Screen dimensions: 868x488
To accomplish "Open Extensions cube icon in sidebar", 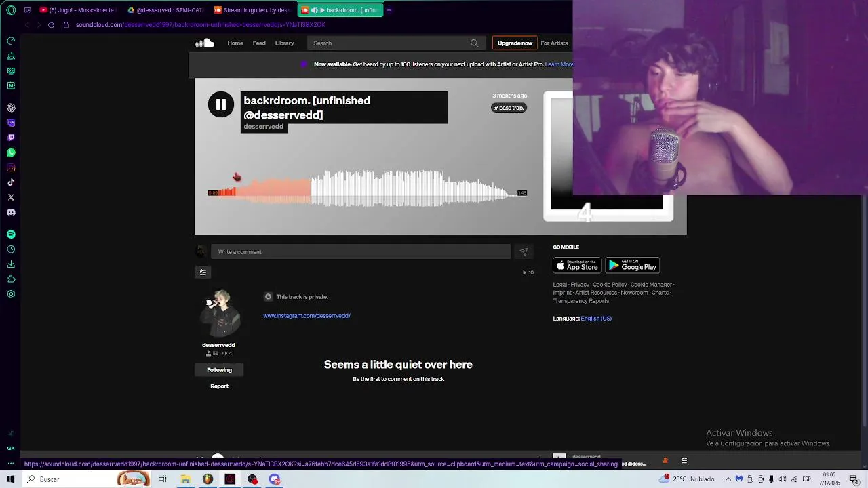I will 11,279.
